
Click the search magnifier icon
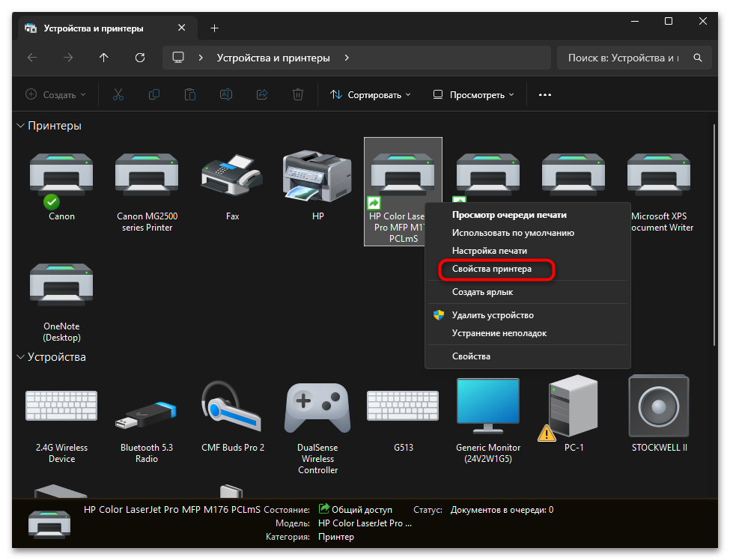coord(697,58)
